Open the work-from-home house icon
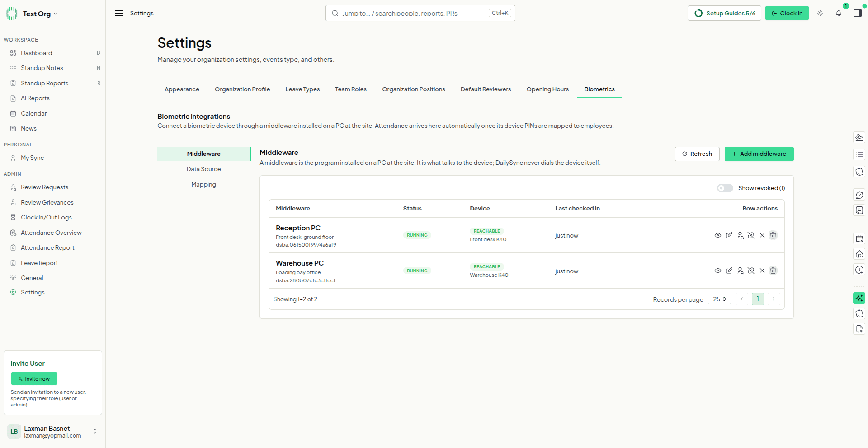 859,254
